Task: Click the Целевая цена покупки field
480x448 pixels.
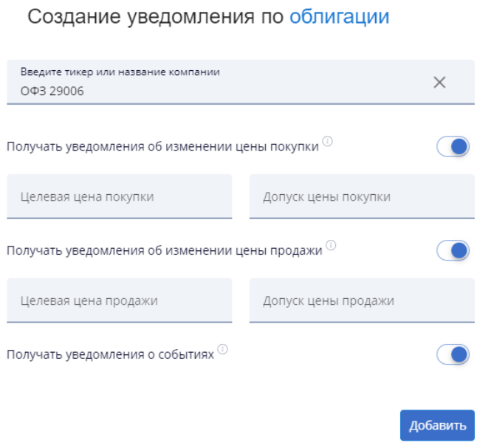Action: pyautogui.click(x=119, y=197)
